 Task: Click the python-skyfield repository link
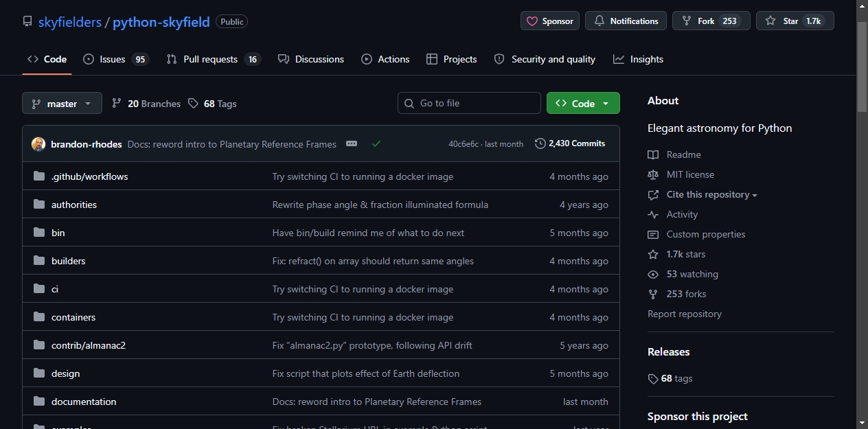161,22
